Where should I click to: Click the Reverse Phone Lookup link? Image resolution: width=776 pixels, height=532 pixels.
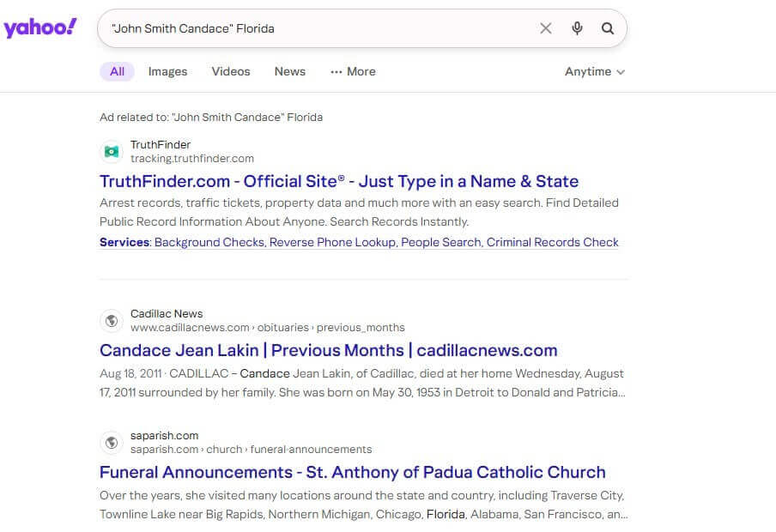(332, 242)
